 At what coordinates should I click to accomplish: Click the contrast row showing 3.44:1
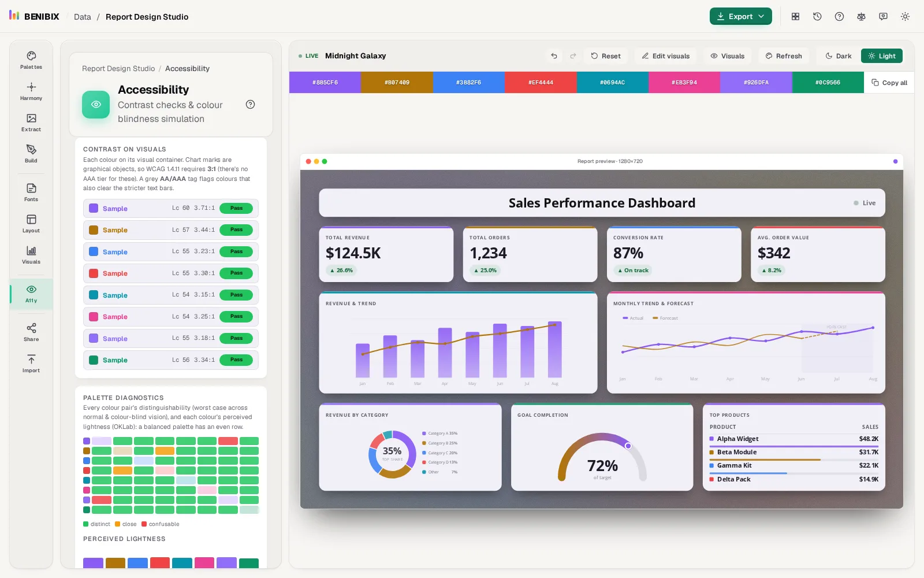171,230
